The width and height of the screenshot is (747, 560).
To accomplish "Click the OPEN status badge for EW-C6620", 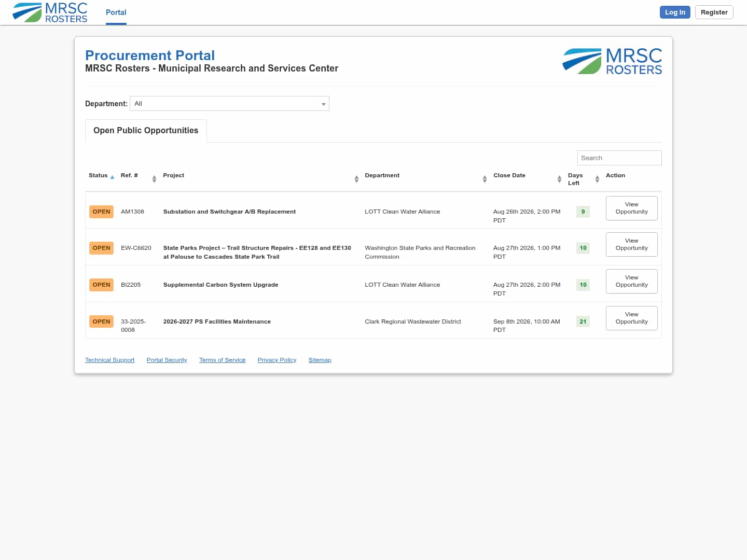I will click(x=101, y=248).
